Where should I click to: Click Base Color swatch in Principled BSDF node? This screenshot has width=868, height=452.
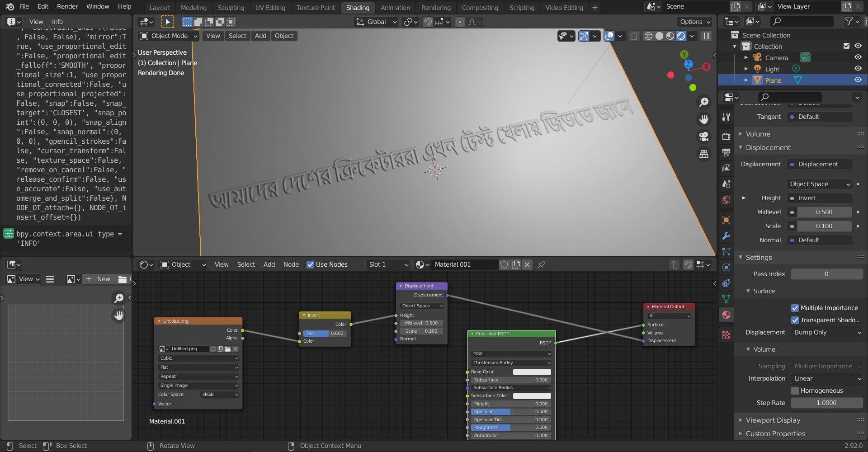click(x=532, y=372)
